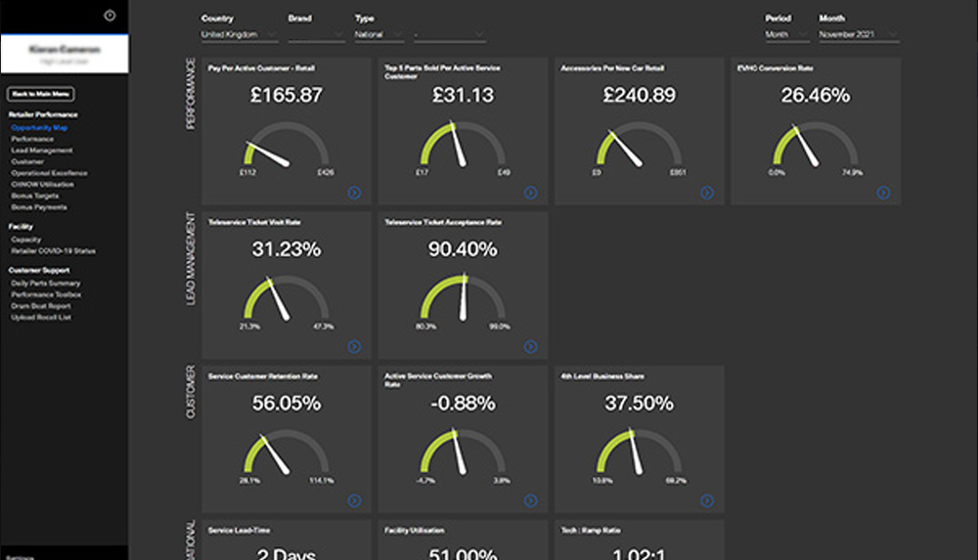Open details arrow on EVHC Conversion Rate card

[883, 193]
